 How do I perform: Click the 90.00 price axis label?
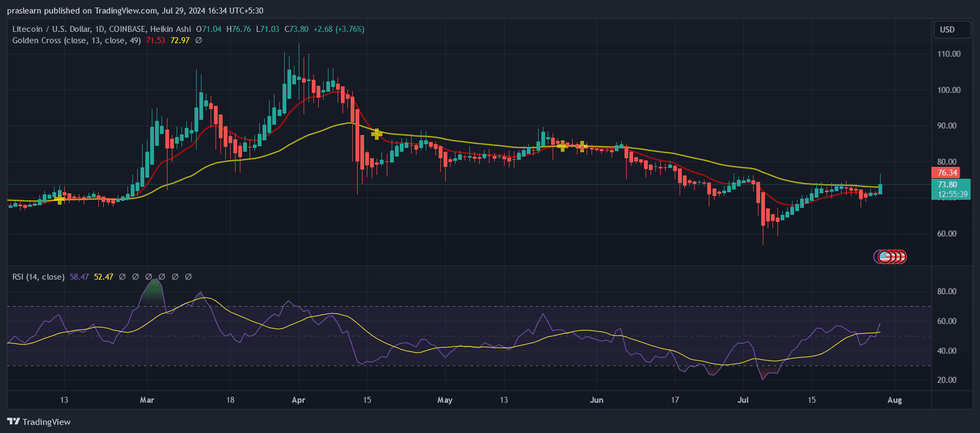tap(947, 126)
